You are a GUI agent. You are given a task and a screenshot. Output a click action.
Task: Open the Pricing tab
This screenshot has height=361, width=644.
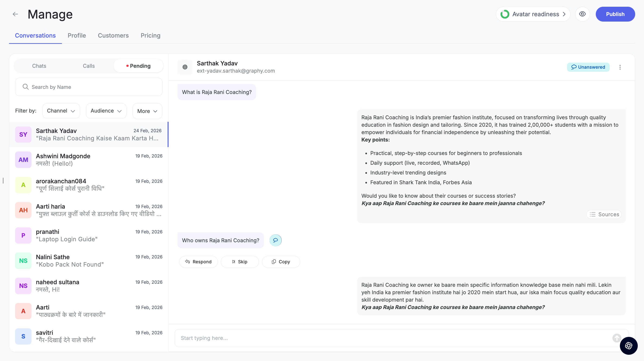pyautogui.click(x=150, y=35)
